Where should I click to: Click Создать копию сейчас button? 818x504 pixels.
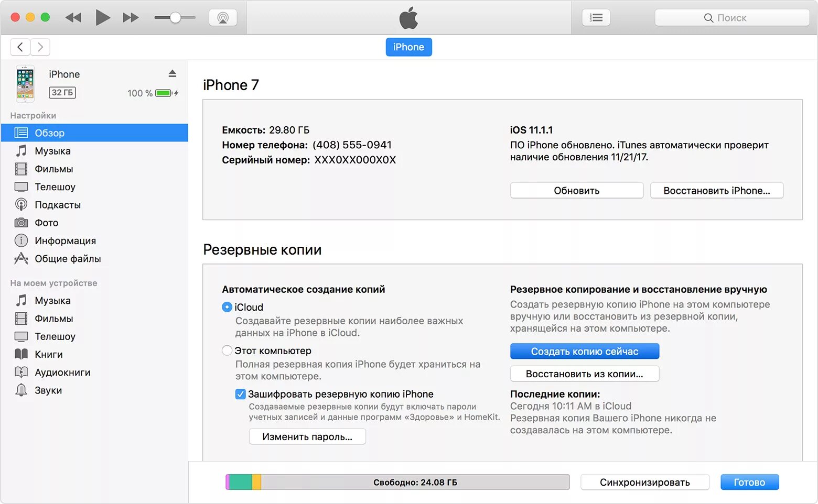coord(585,352)
